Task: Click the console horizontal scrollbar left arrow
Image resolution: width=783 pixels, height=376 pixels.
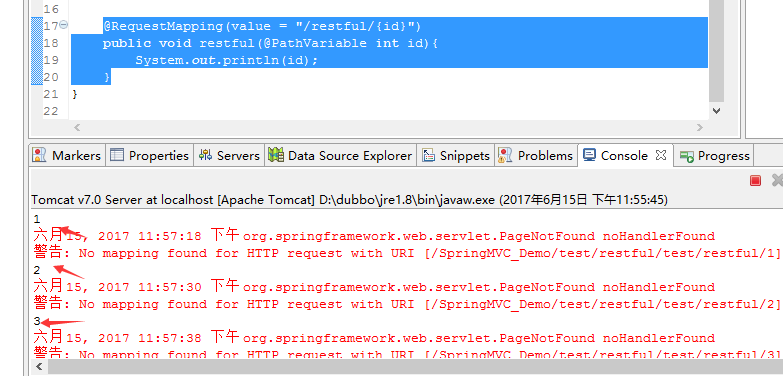Action: (x=39, y=367)
